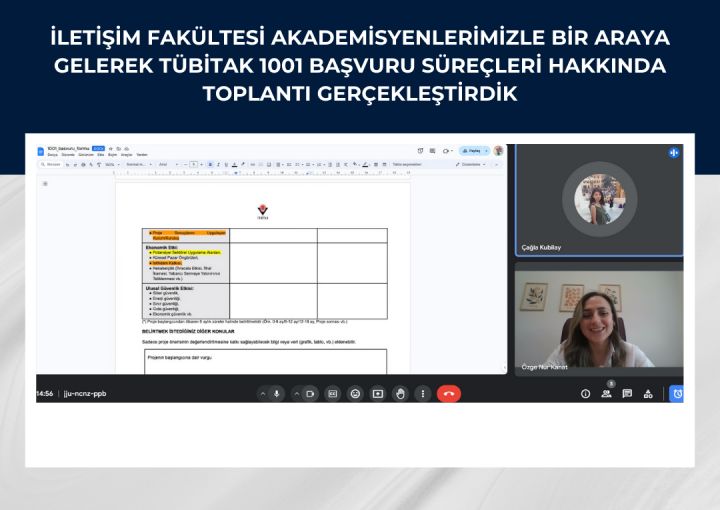Turn off the camera in Meet
The image size is (720, 510).
click(311, 394)
